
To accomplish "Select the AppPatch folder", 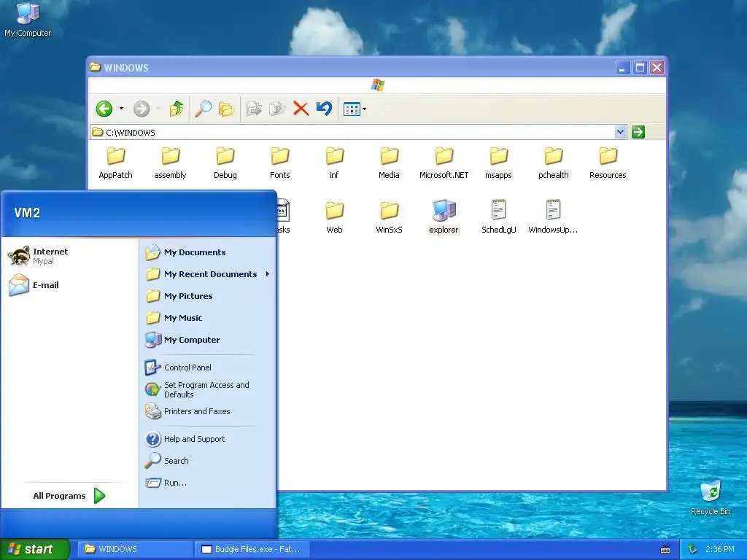I will [x=115, y=163].
